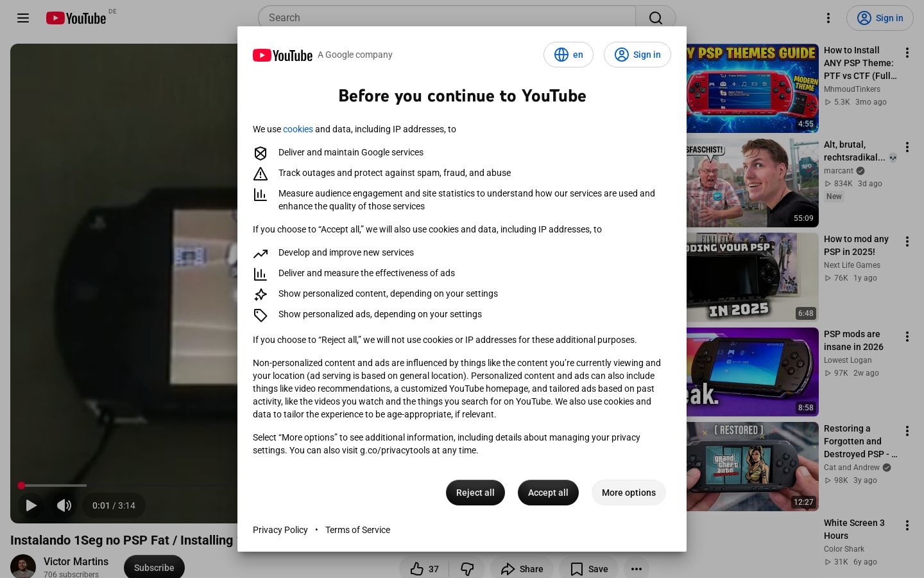The image size is (924, 578).
Task: Focus the Search input field
Action: pyautogui.click(x=447, y=18)
